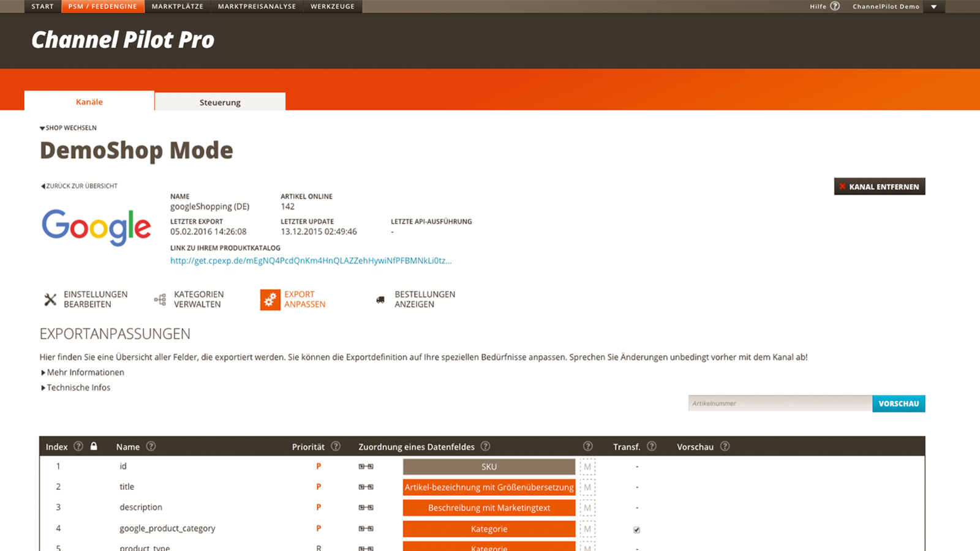Click the VORSCHAU button

click(899, 403)
